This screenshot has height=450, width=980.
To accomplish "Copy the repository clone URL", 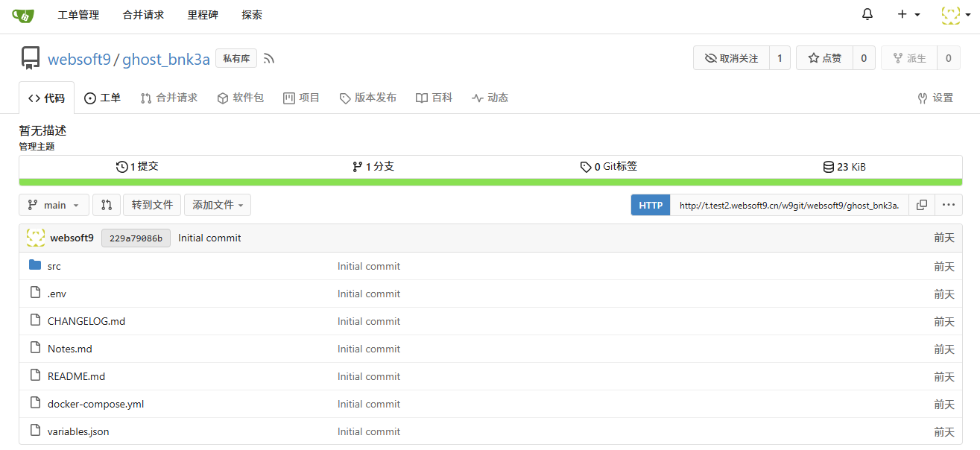I will [x=922, y=205].
